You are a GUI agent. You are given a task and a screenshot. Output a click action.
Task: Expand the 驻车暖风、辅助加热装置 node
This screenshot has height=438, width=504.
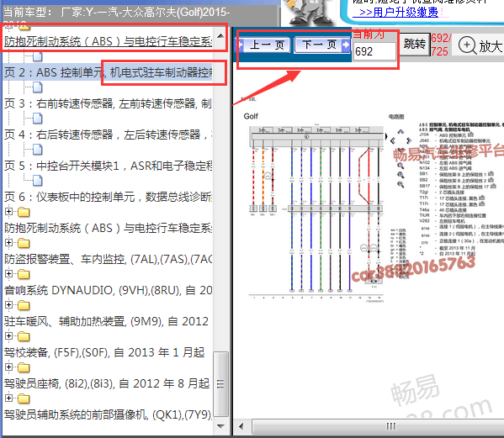(x=9, y=304)
